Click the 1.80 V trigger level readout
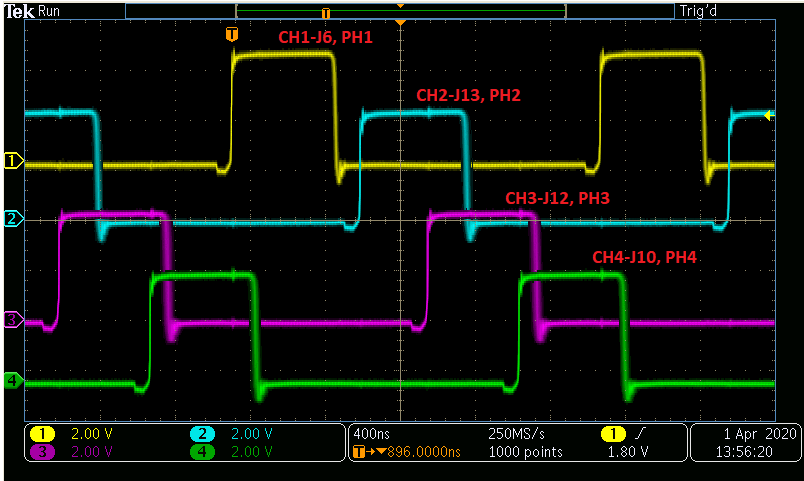Image resolution: width=804 pixels, height=481 pixels. (628, 452)
